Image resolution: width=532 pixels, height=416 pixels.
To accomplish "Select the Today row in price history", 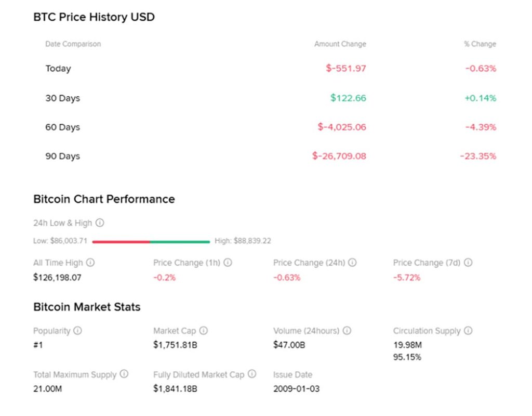I will [58, 69].
